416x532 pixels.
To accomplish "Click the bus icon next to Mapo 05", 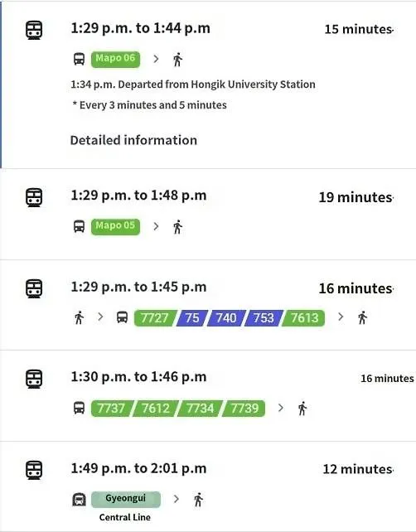I will (x=79, y=226).
